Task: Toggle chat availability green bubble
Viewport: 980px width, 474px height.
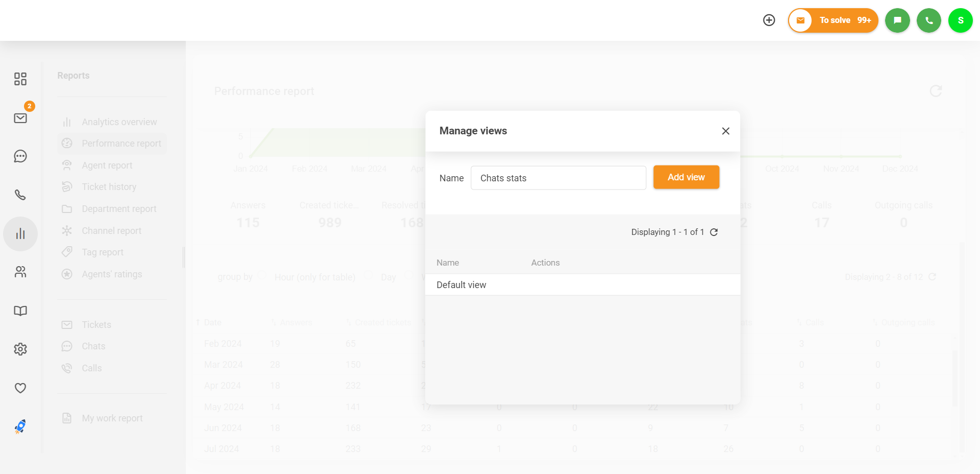Action: coord(897,20)
